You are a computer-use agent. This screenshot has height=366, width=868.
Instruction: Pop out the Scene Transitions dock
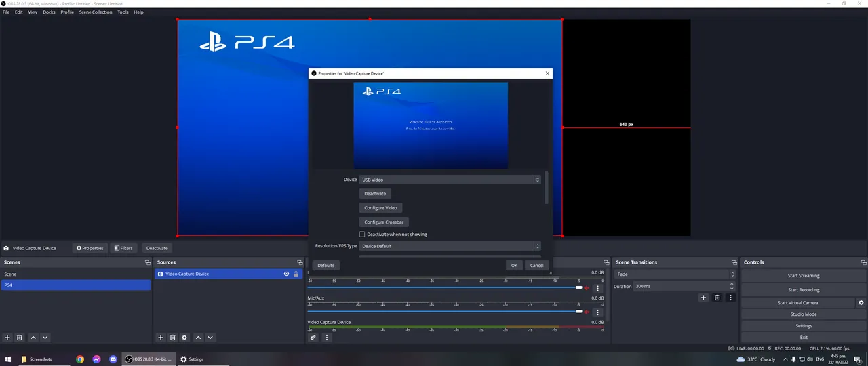734,262
